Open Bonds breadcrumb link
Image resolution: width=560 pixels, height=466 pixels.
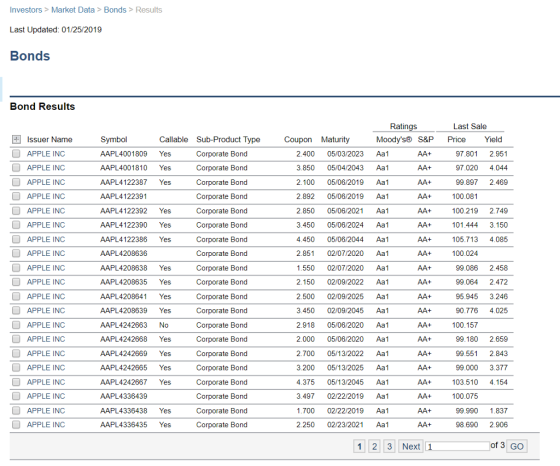click(x=115, y=10)
